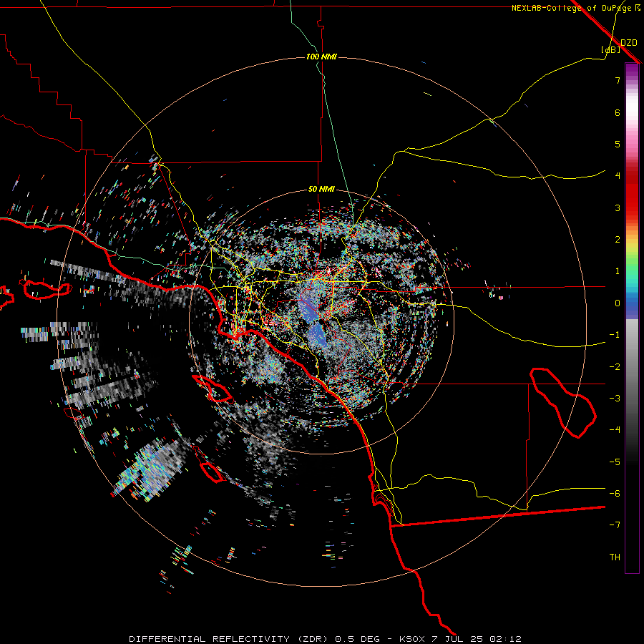The height and width of the screenshot is (644, 644).
Task: Click the 7 value on color scale
Action: 618,80
